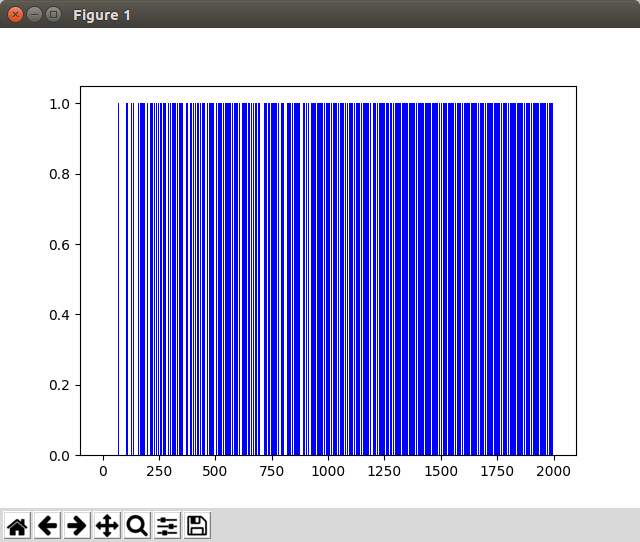640x542 pixels.
Task: Click the "Figure 1" window title text
Action: 101,16
